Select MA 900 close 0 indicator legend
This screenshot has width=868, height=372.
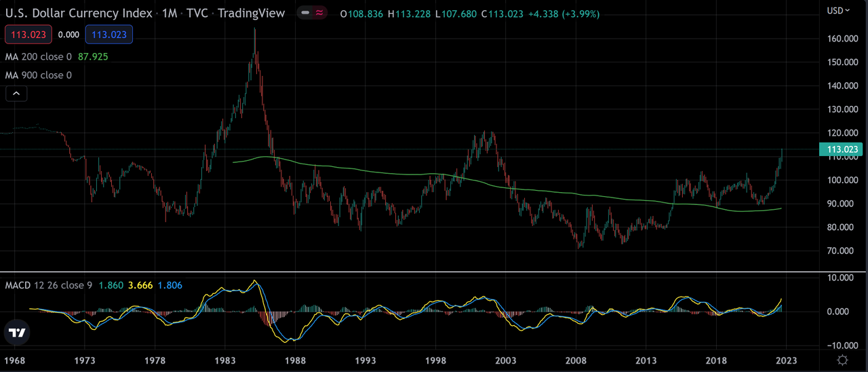coord(39,75)
